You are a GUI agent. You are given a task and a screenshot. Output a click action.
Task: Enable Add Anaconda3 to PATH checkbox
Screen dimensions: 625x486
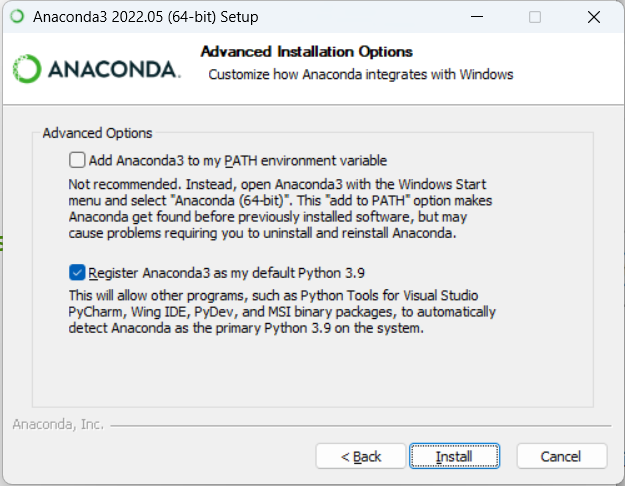[x=78, y=160]
